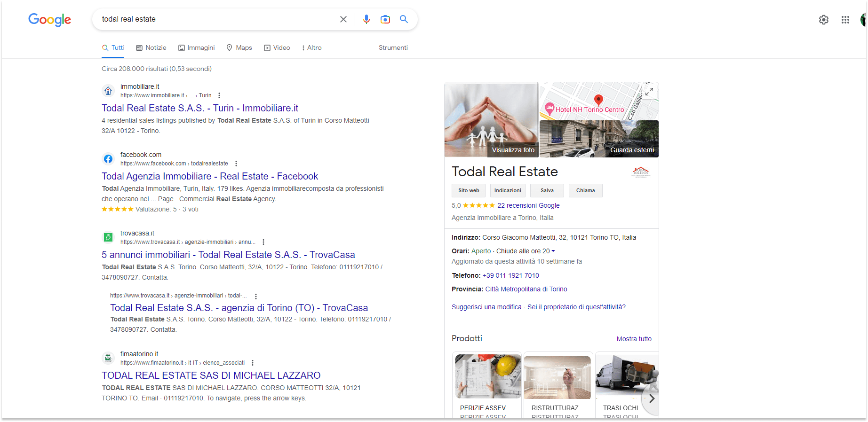Open the 22 recensioni Google link

click(x=528, y=205)
